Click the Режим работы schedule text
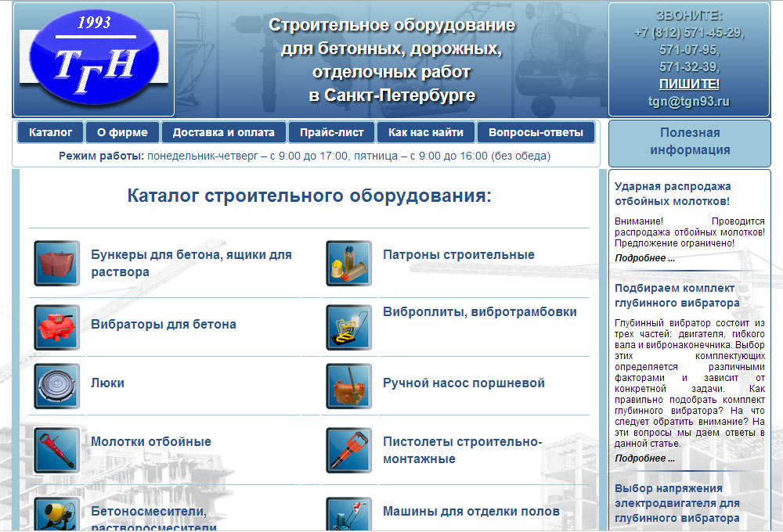The image size is (783, 532). pos(305,156)
